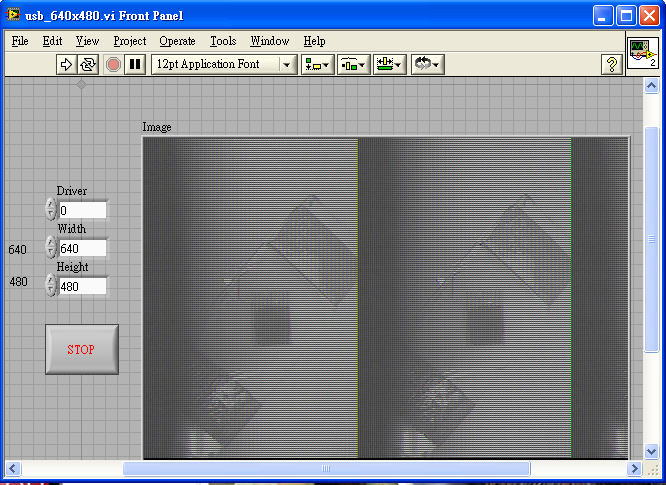Screen dimensions: 666x485
Task: Open the Align Objects dropdown
Action: coord(318,65)
